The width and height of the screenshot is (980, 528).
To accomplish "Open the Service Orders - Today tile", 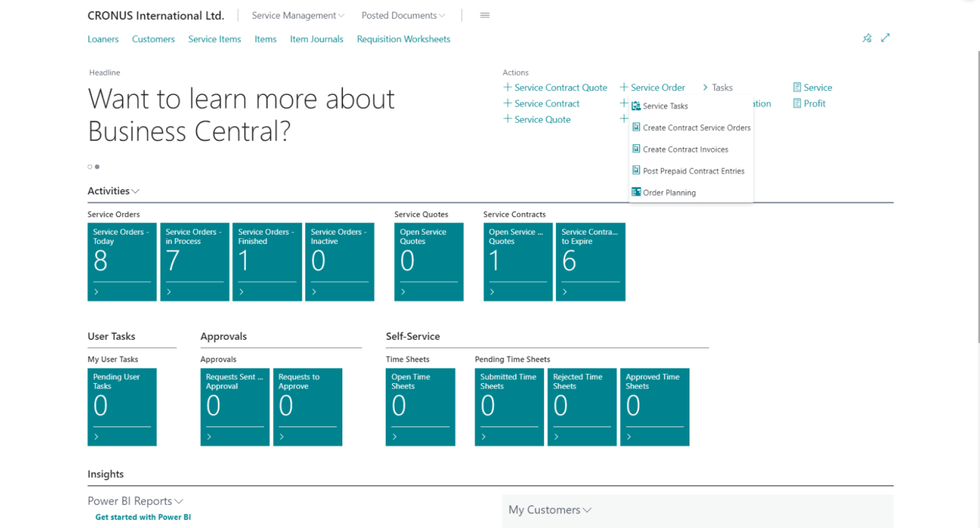I will click(122, 262).
